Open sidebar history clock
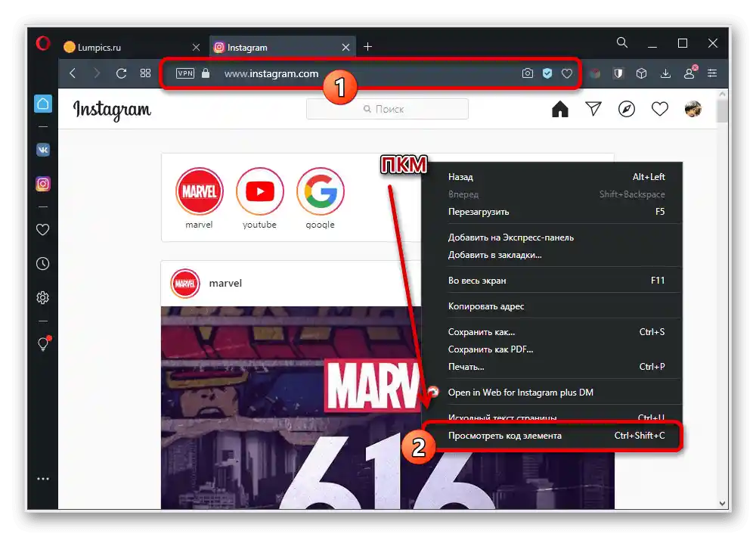Screen dimensions: 756x537 [43, 264]
